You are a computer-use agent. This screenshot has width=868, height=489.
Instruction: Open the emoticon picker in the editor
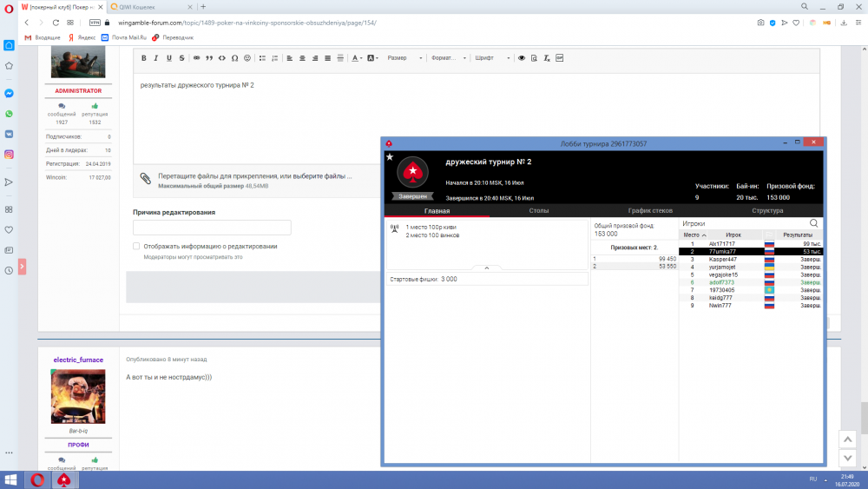pyautogui.click(x=247, y=58)
